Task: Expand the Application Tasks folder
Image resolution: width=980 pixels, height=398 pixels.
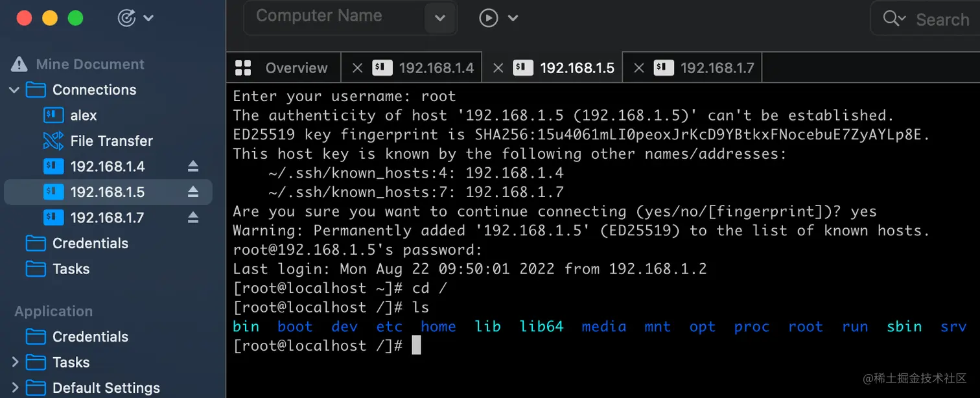Action: [14, 362]
